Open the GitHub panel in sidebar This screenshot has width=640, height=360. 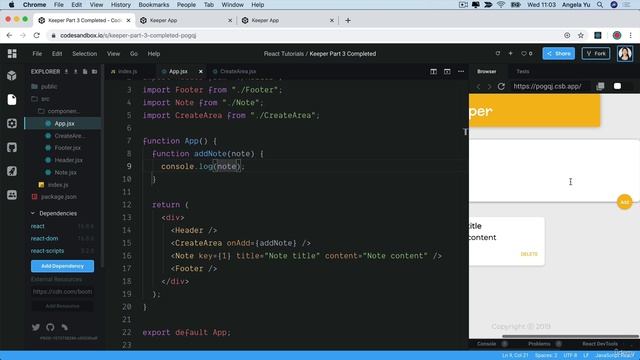click(12, 147)
